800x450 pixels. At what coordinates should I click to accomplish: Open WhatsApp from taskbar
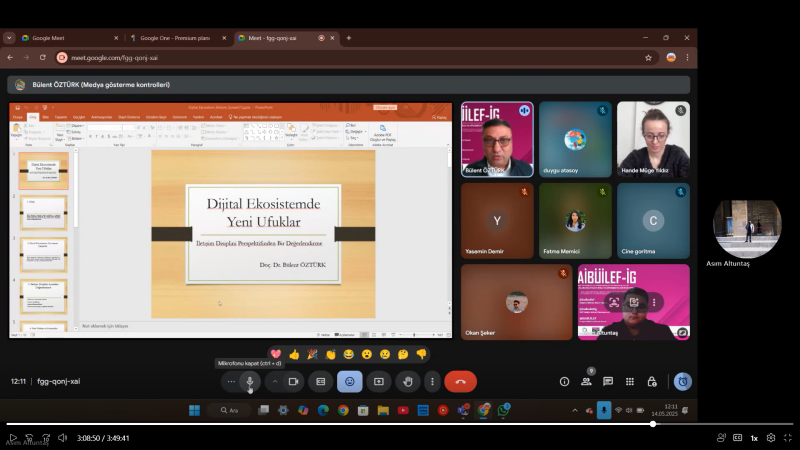point(504,410)
